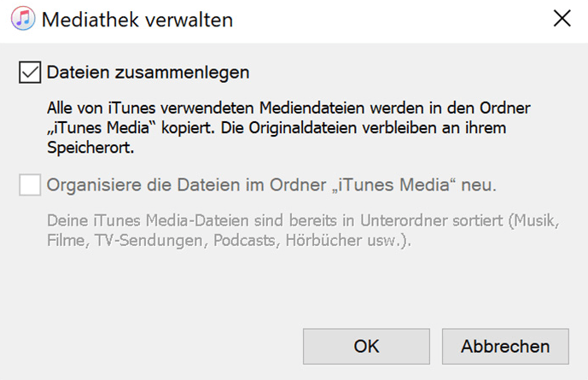
Task: Click the word Podcasts in the grey text
Action: [x=250, y=240]
